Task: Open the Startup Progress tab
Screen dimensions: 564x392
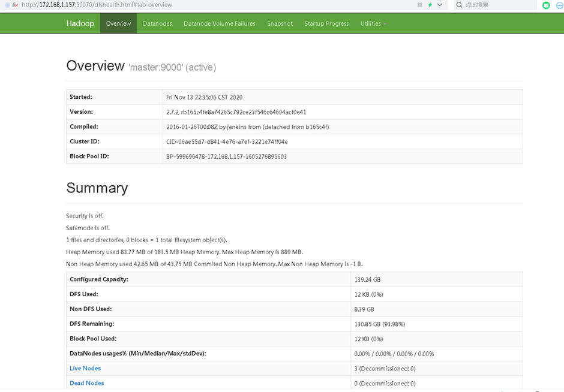Action: (x=326, y=23)
